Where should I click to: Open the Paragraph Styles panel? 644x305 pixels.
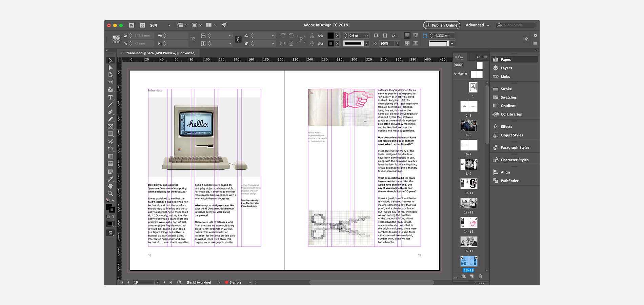pos(514,147)
